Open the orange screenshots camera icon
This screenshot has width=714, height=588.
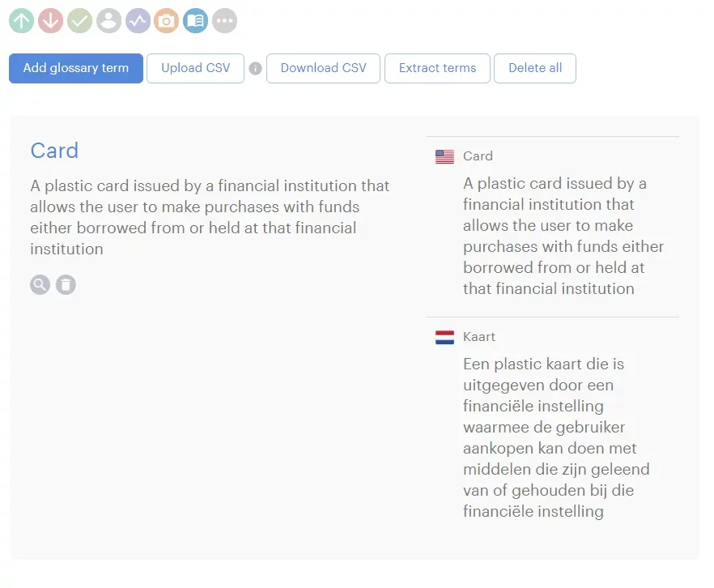point(167,21)
